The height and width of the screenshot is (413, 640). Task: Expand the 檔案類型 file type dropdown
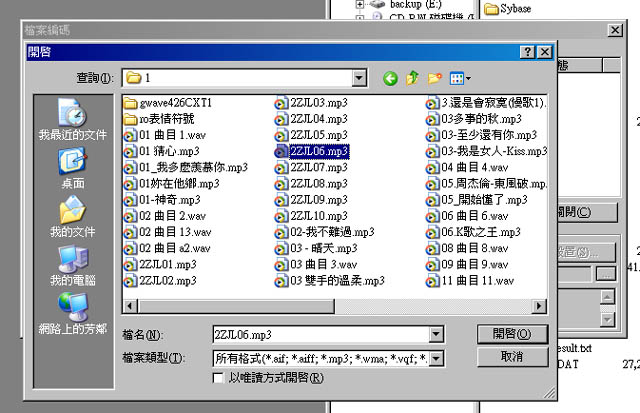[436, 359]
